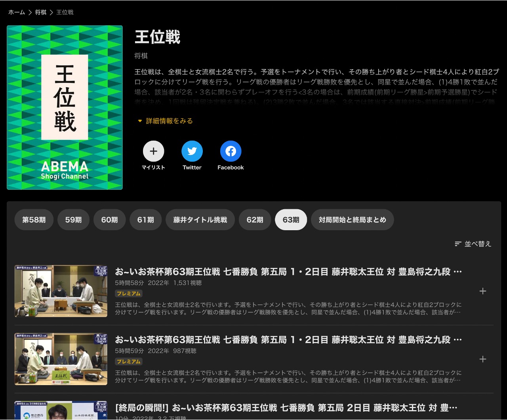Click the '5時間59分 2022年 987視聴' text
This screenshot has width=507, height=420.
tap(156, 351)
